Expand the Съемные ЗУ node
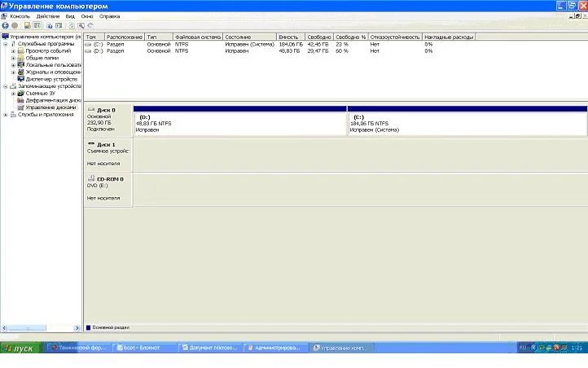Image resolution: width=588 pixels, height=368 pixels. pos(14,94)
